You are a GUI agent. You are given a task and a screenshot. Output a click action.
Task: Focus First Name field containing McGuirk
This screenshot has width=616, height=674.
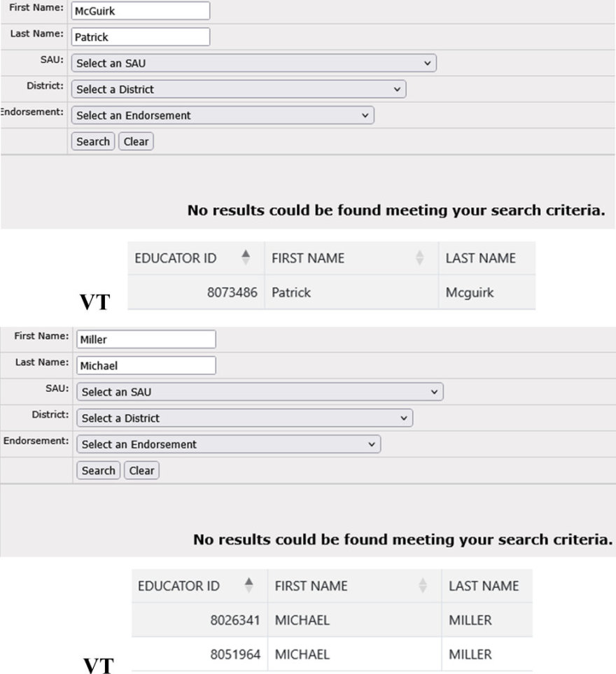tap(141, 10)
